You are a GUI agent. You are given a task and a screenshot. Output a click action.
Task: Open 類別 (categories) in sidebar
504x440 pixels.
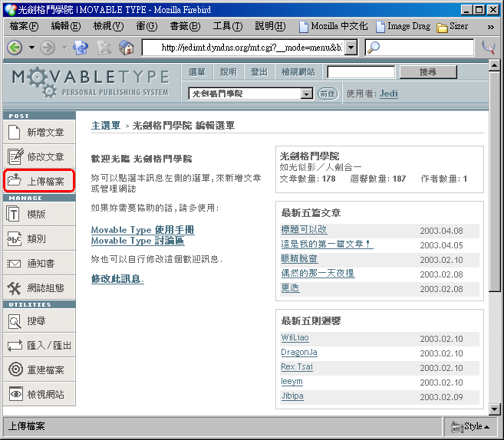[39, 238]
